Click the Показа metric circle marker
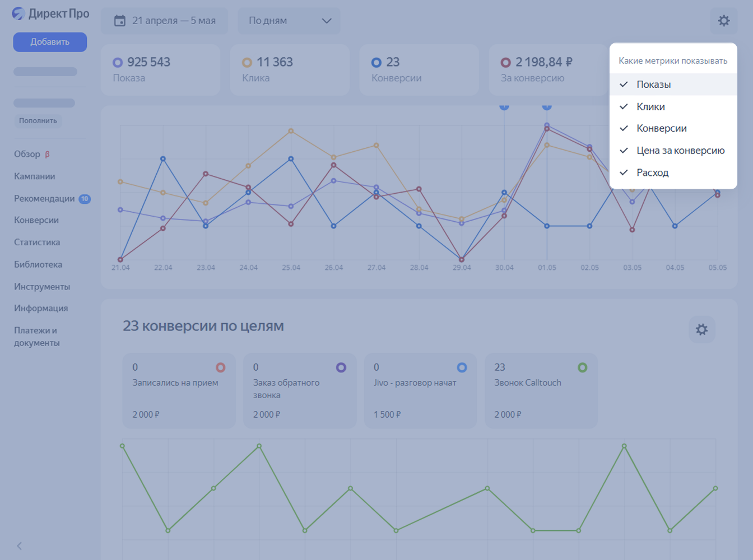This screenshot has width=753, height=560. 118,63
